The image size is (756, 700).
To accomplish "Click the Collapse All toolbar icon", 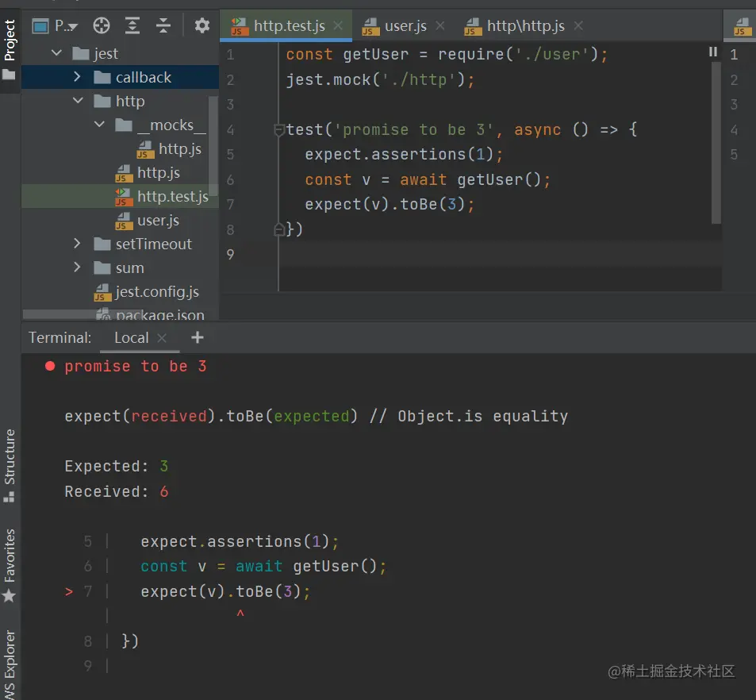I will (163, 25).
